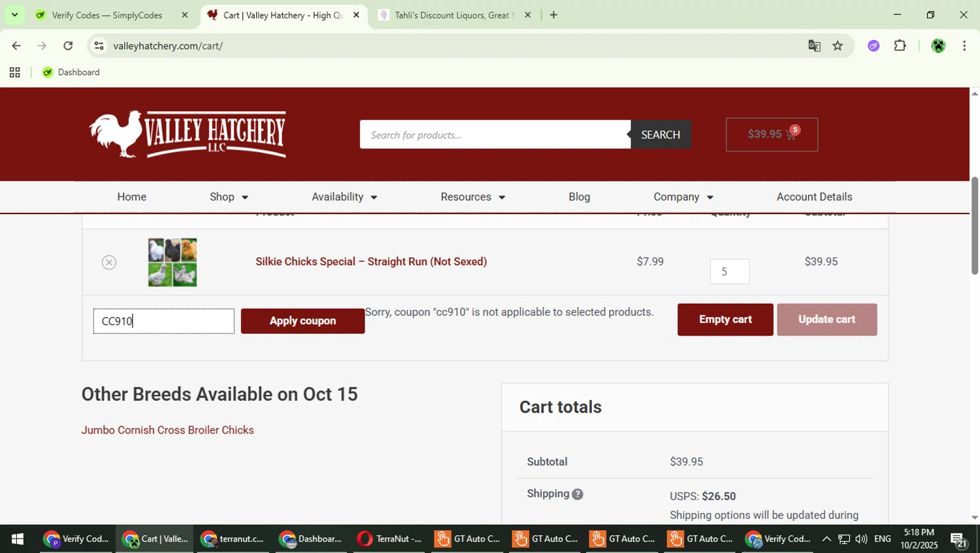Remove Silkie Chicks item with the X icon
The width and height of the screenshot is (980, 553).
tap(109, 262)
